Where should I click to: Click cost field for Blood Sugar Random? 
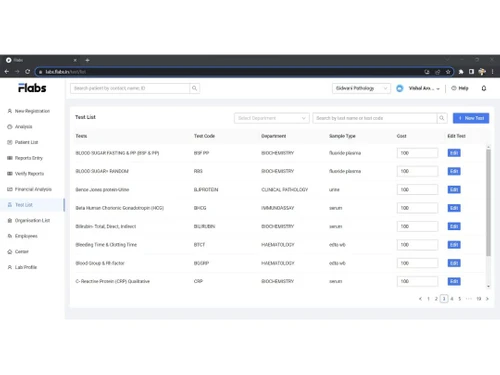click(x=417, y=171)
